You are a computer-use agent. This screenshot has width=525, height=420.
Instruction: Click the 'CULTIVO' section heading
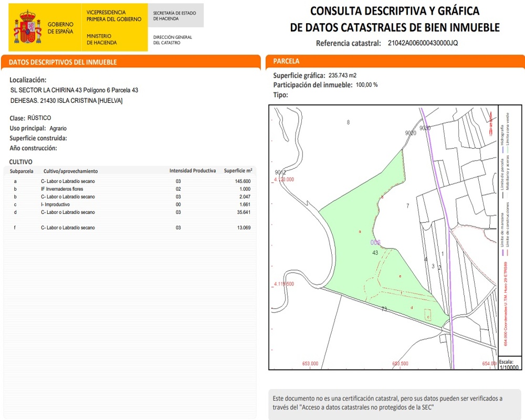click(x=21, y=162)
